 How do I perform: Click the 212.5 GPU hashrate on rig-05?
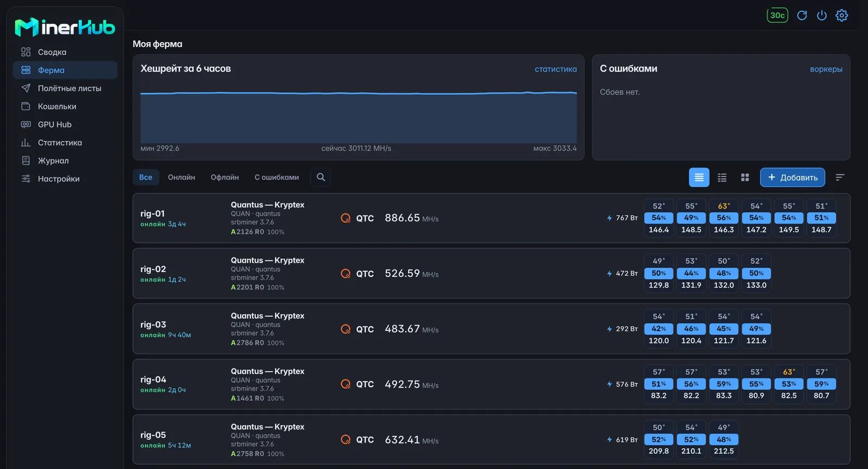[x=724, y=451]
